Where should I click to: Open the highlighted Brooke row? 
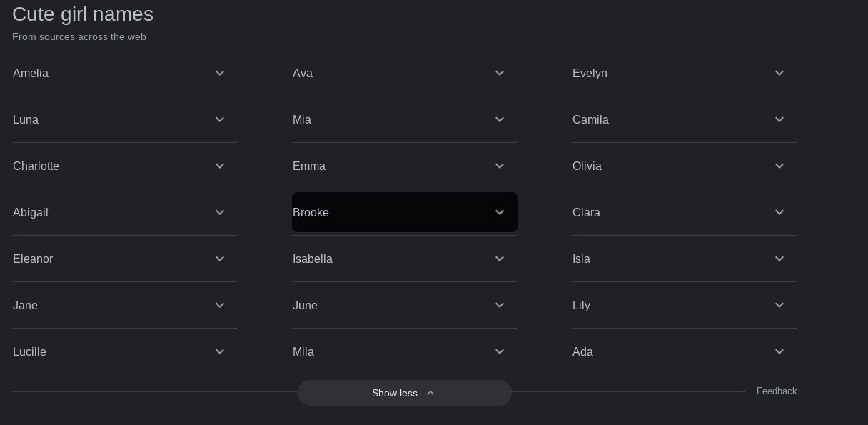tap(404, 213)
